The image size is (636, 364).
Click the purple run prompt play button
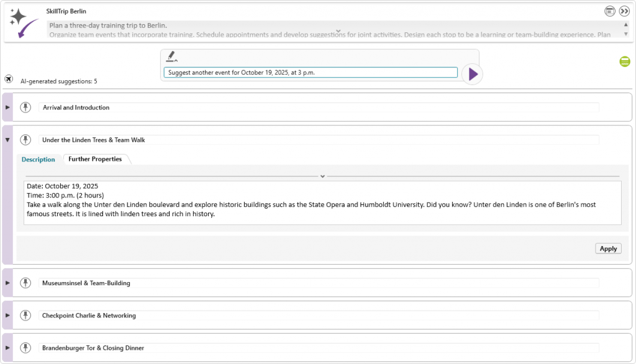(x=473, y=74)
